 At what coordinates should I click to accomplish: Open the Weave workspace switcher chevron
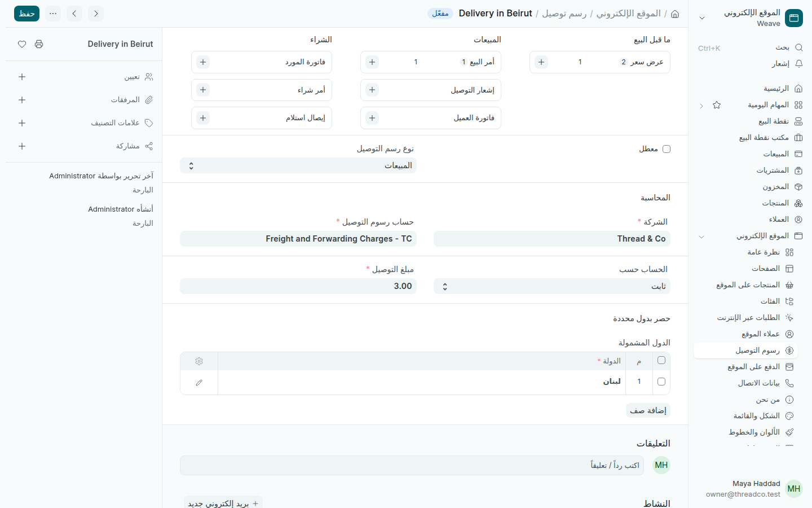702,18
